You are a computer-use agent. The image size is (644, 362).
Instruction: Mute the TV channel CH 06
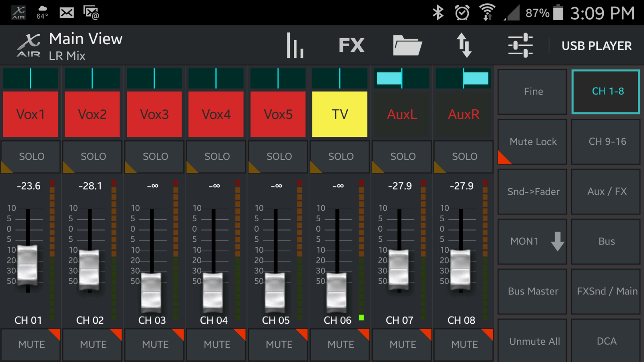340,344
